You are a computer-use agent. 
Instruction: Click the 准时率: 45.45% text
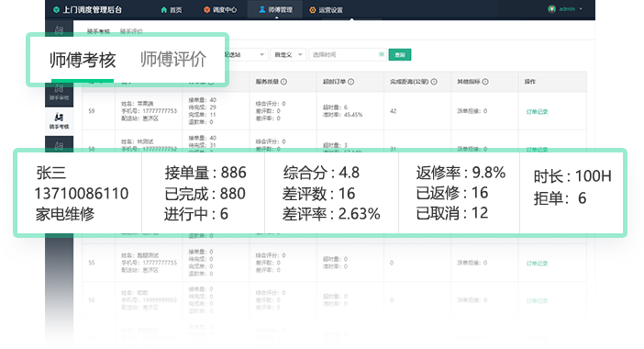tap(342, 115)
